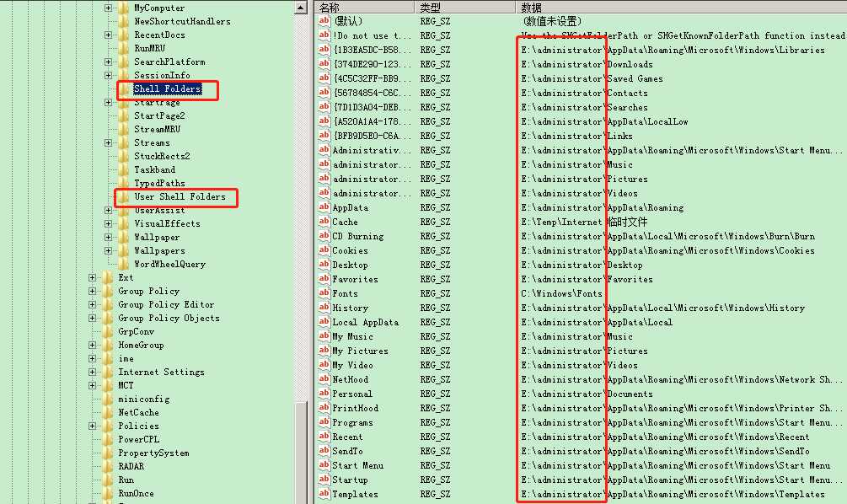The height and width of the screenshot is (504, 847).
Task: Select the 'My Video' value name
Action: coord(352,365)
